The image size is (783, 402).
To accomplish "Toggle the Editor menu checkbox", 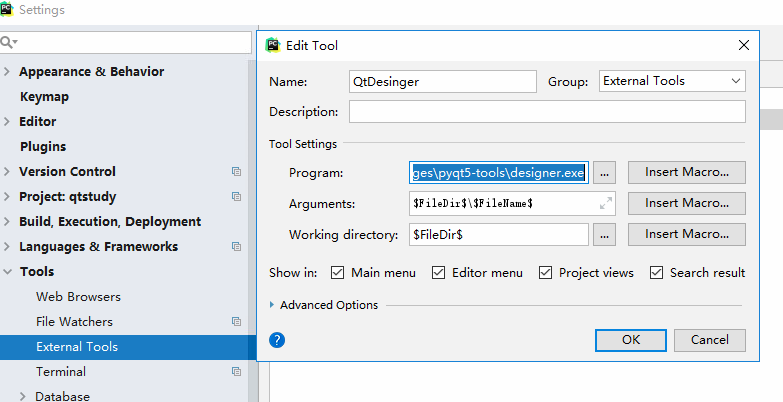I will [438, 273].
